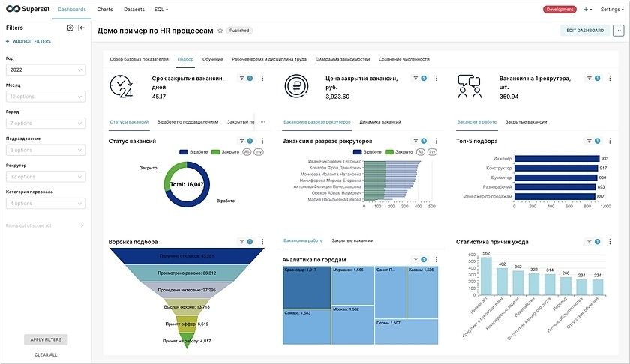Switch to the Обучение tab
This screenshot has width=630, height=364.
[x=212, y=58]
